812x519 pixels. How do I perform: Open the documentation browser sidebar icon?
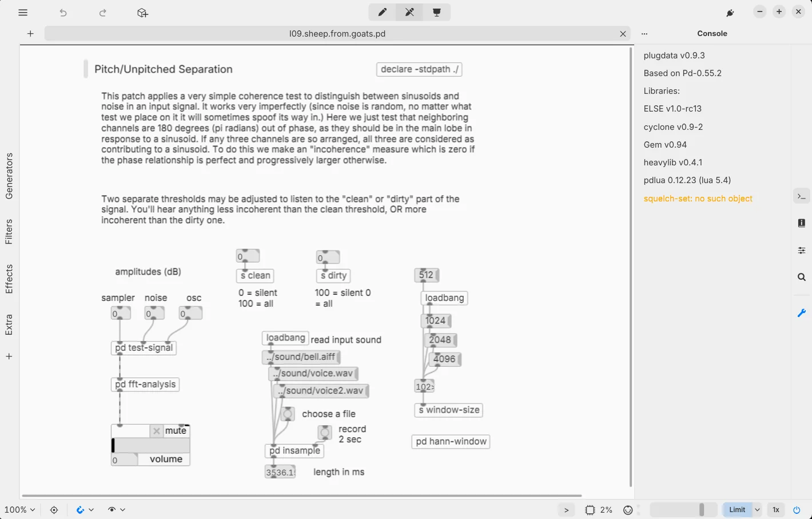coord(802,223)
